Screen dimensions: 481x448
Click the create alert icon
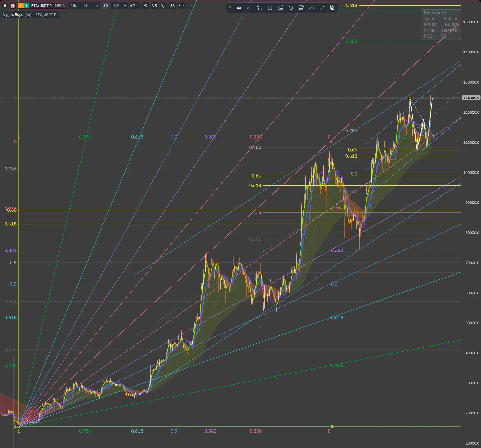(x=163, y=6)
